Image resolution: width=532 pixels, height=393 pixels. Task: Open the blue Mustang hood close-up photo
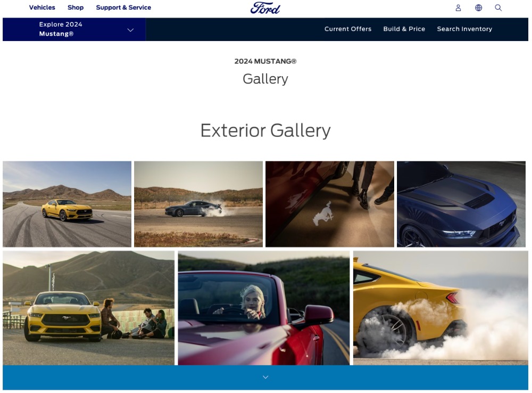pyautogui.click(x=461, y=204)
